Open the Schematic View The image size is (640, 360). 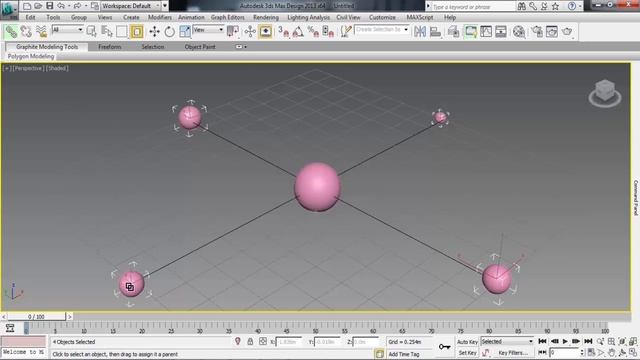501,31
